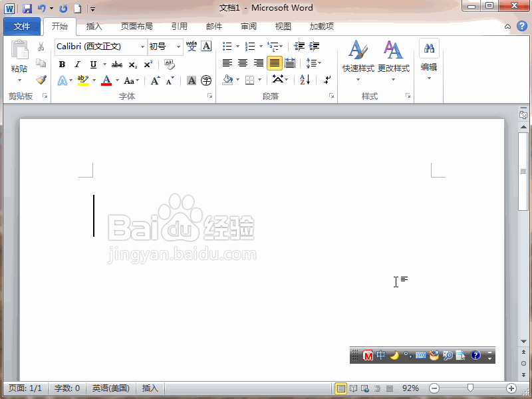Viewport: 532px width, 399px height.
Task: Toggle Italic formatting
Action: click(x=78, y=65)
